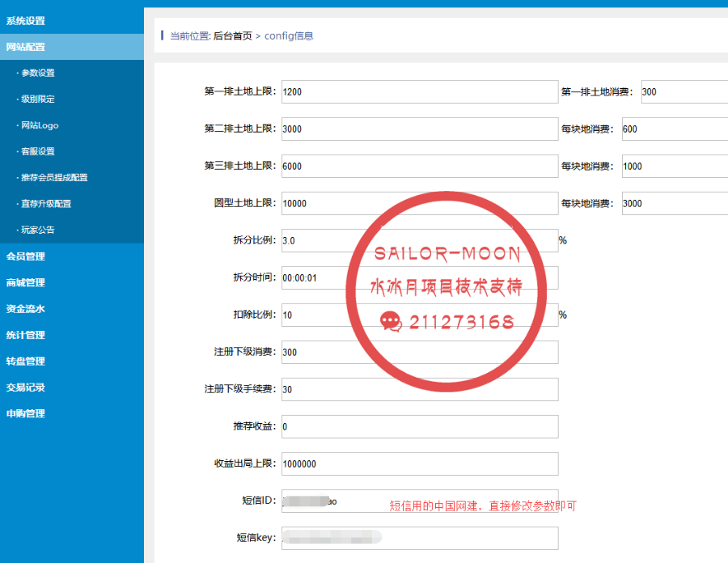
Task: Expand the 会员管理 sidebar section
Action: tap(26, 256)
